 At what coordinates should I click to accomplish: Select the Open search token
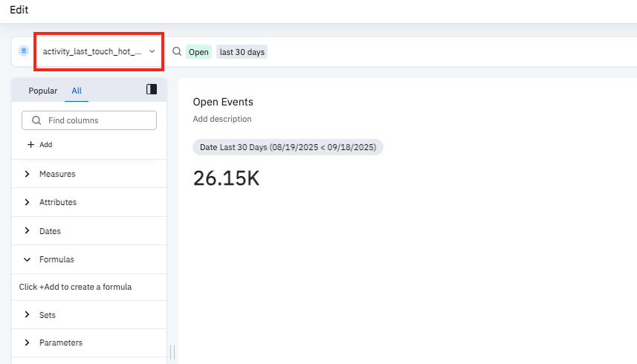coord(198,52)
